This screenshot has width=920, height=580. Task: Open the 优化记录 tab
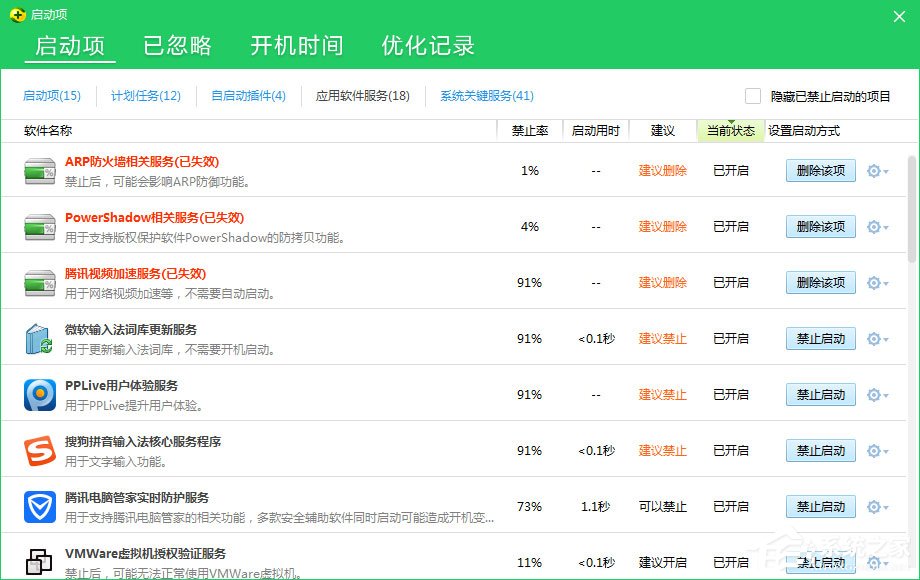429,44
